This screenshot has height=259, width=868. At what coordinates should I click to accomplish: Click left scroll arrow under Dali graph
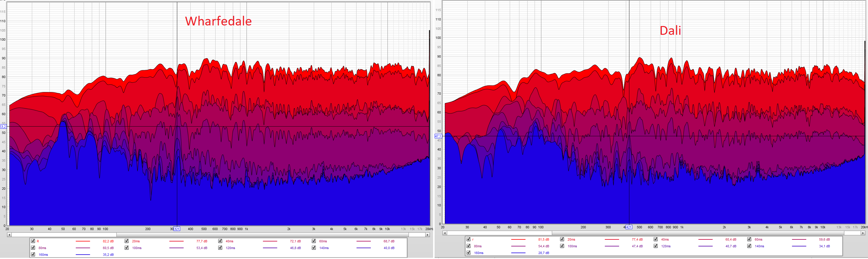coord(445,233)
